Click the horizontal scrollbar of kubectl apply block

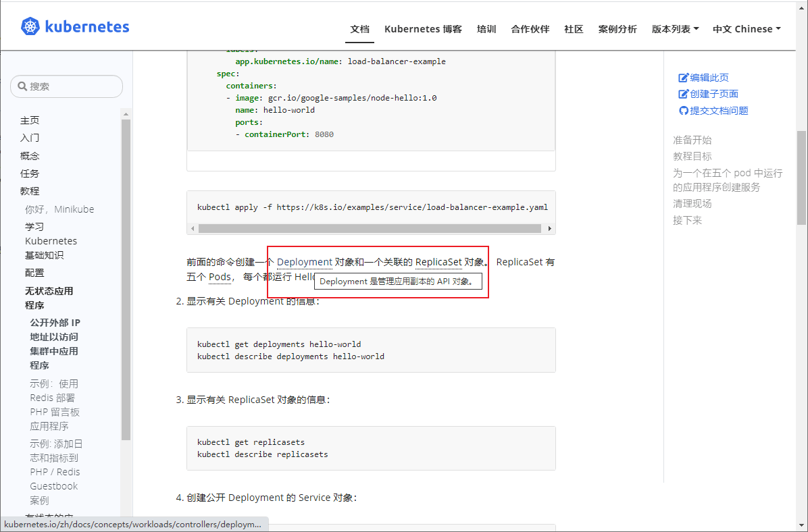[370, 228]
